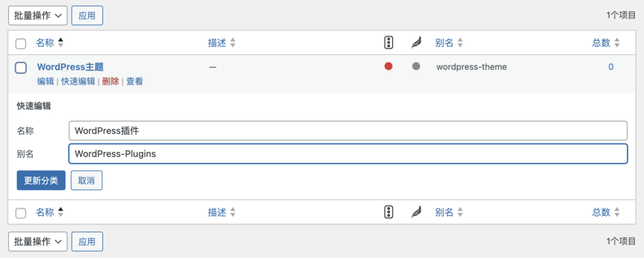Click the 快速编辑 row action link

point(78,81)
